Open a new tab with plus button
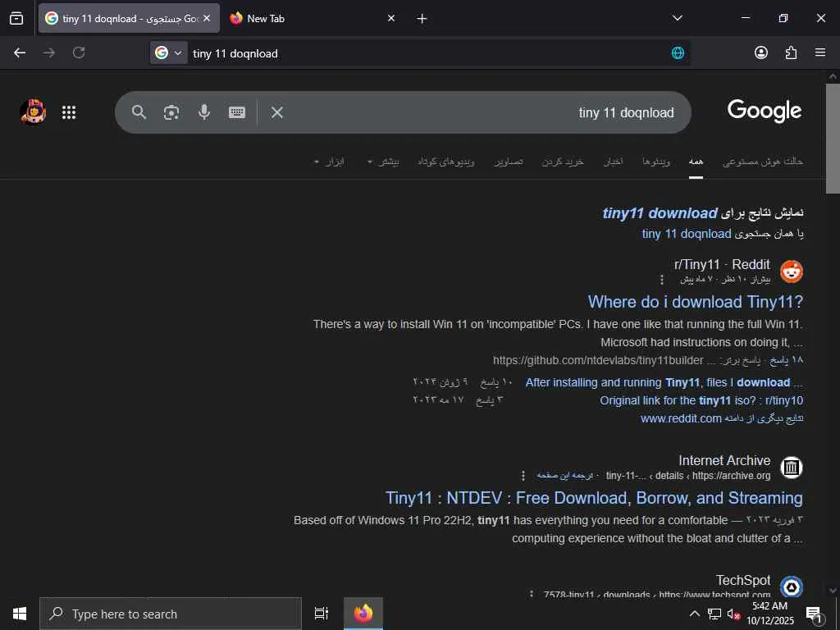 (x=422, y=19)
